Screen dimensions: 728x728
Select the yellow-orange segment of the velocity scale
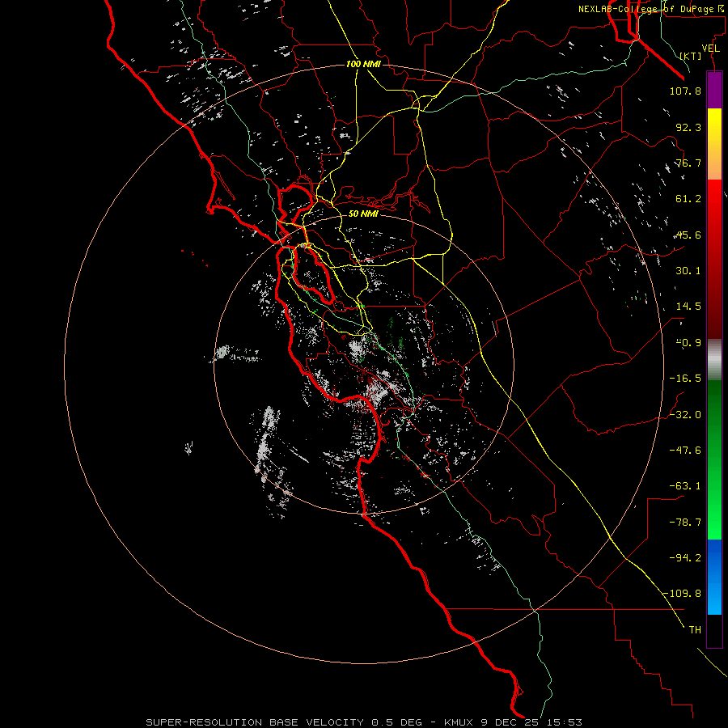[714, 144]
